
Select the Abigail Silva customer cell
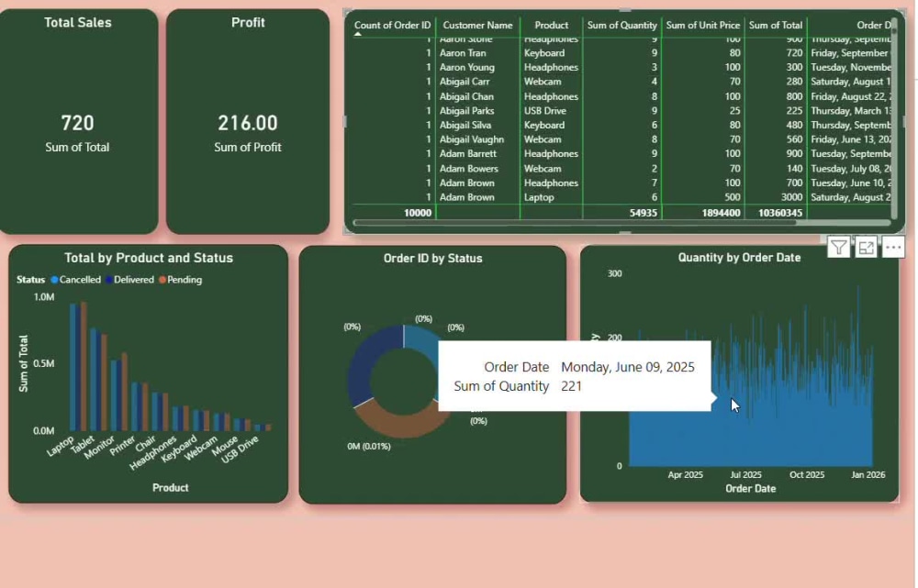pos(465,125)
